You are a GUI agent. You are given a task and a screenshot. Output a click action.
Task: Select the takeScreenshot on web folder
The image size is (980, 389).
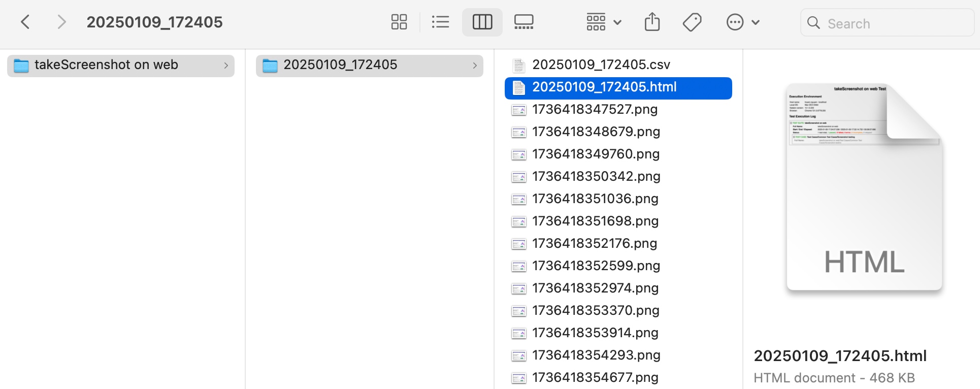pyautogui.click(x=121, y=66)
